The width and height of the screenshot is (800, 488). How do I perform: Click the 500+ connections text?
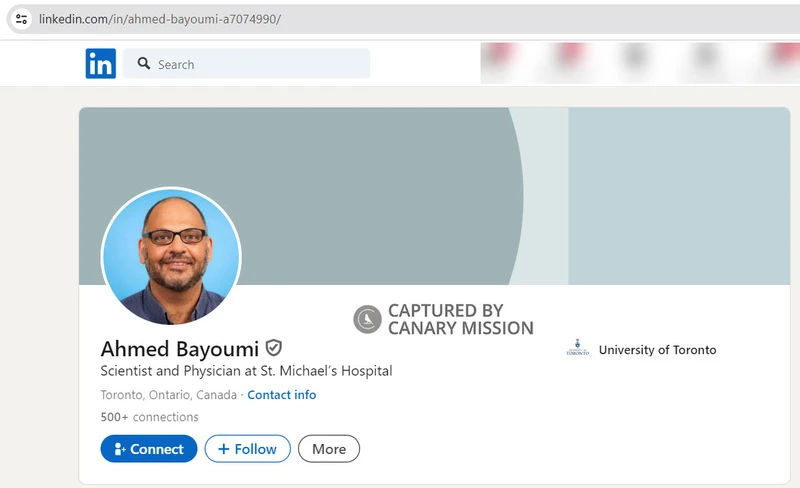(x=149, y=417)
